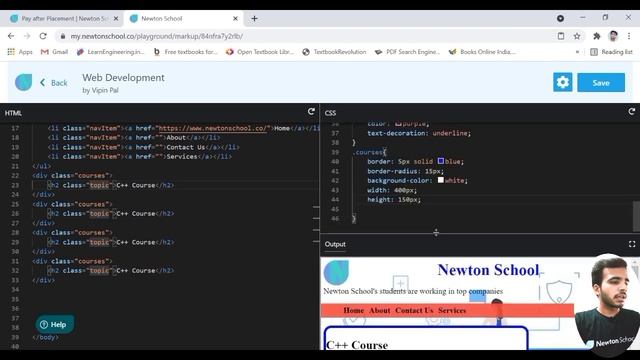The width and height of the screenshot is (640, 360).
Task: Click Contact Us link in output
Action: [414, 311]
